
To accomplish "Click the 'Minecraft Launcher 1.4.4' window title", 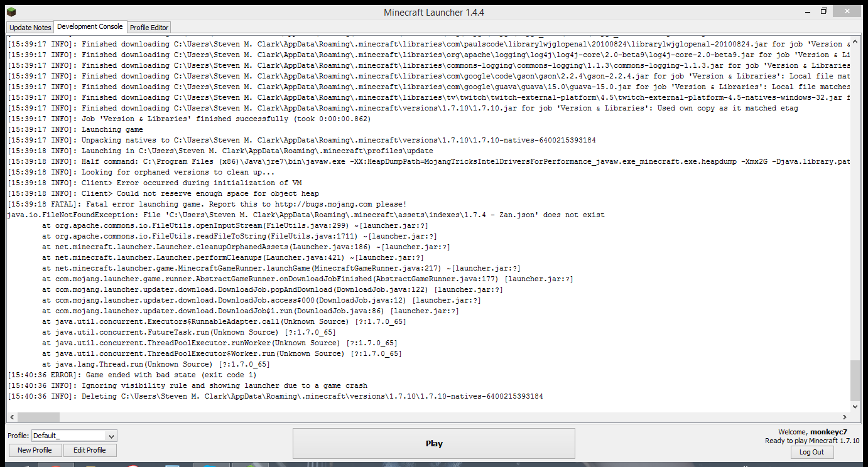I will 434,13.
